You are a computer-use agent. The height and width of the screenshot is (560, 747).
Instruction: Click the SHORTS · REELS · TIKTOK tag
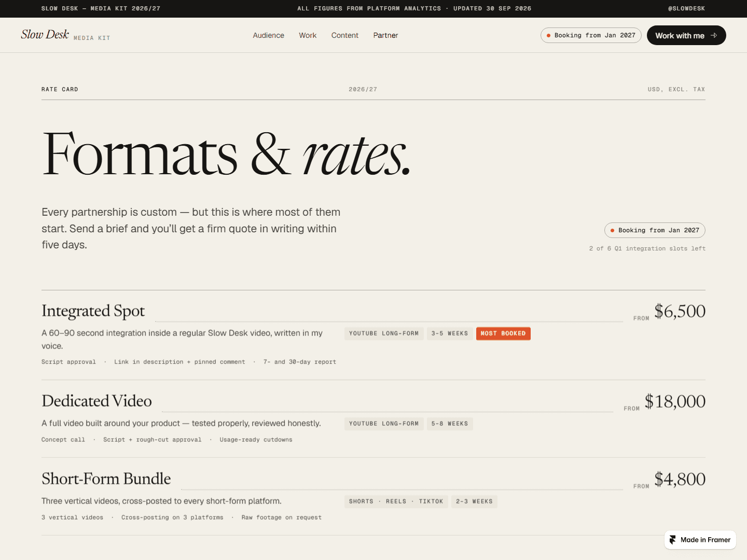(x=396, y=501)
